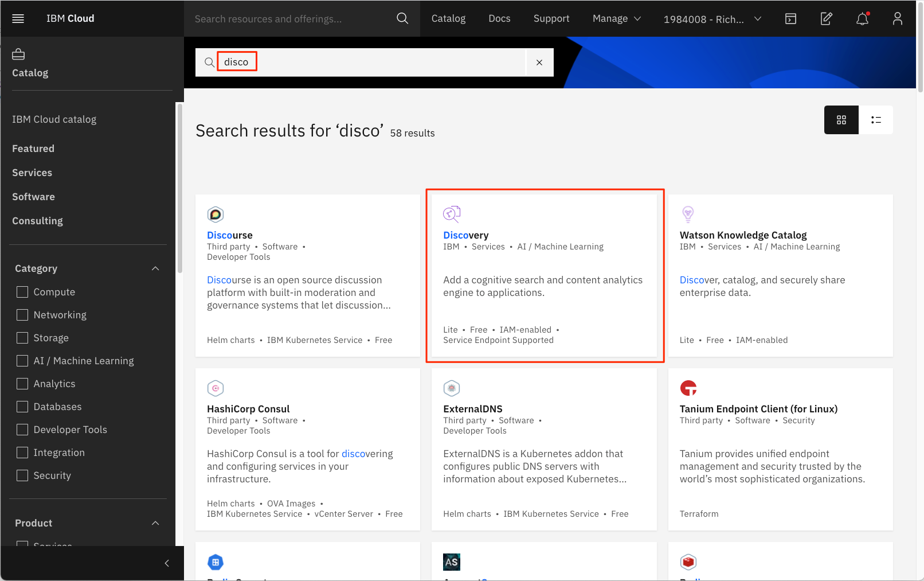Open the hamburger navigation menu
Image resolution: width=924 pixels, height=581 pixels.
[18, 18]
